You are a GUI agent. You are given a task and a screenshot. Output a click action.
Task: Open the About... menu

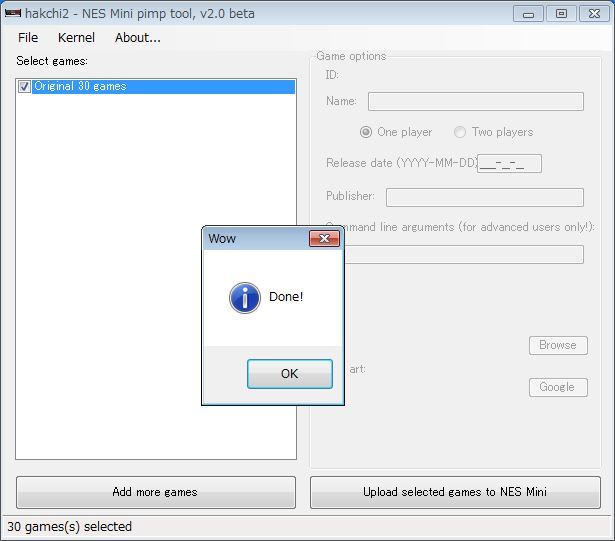[x=138, y=38]
